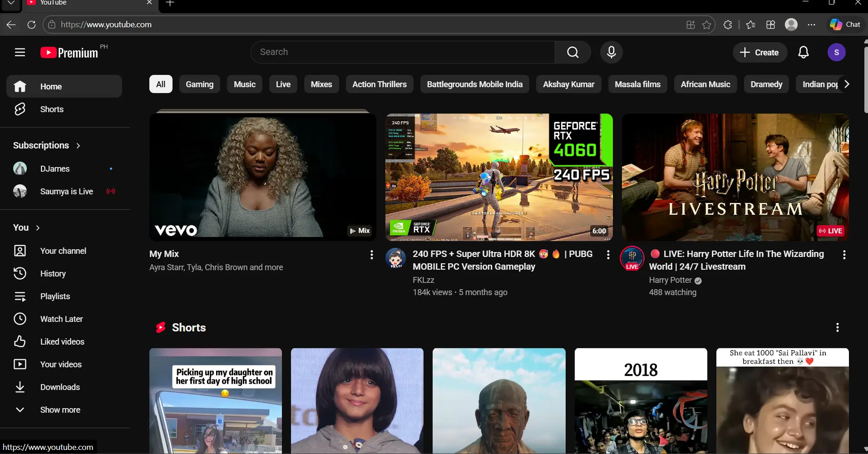Play the My Mix vevo thumbnail
The image size is (868, 454).
263,177
